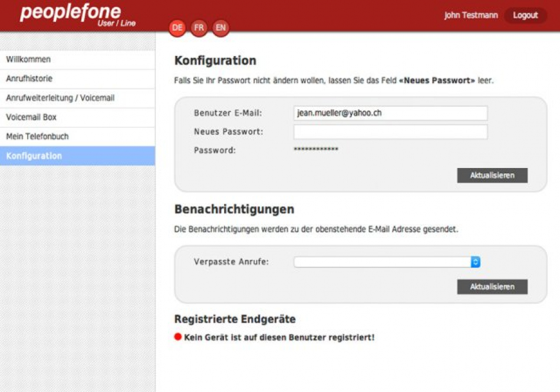The height and width of the screenshot is (392, 560).
Task: Click the red device status dot
Action: click(178, 337)
